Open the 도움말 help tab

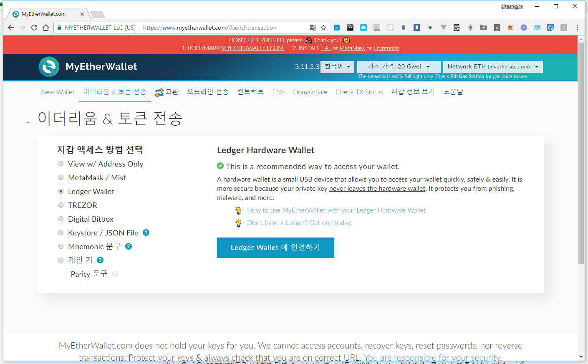[453, 92]
